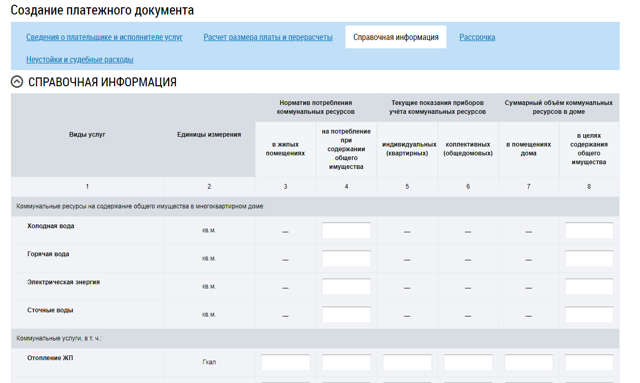This screenshot has width=640, height=383.
Task: Click Электрическая энергия column 8 input field
Action: point(589,287)
